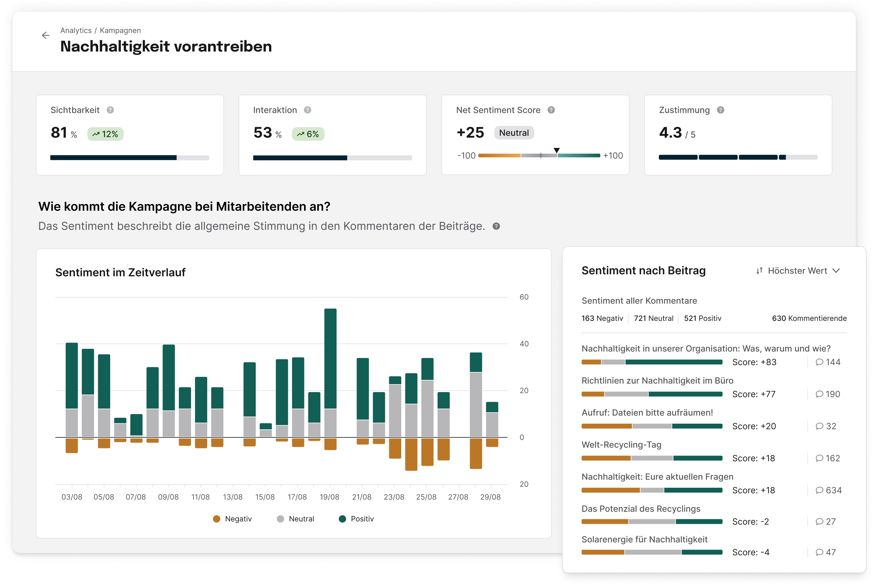
Task: Open the help icon next to Sichtbarkeit
Action: (x=110, y=110)
